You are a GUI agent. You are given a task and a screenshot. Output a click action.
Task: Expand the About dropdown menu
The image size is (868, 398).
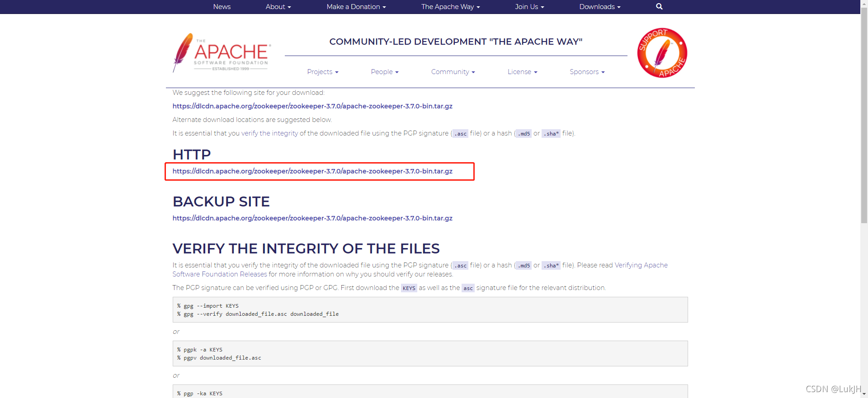[278, 7]
